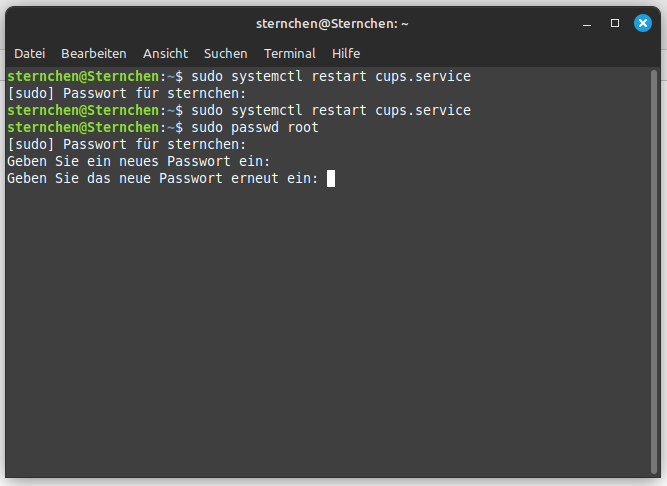Click the white block cursor
Screen dimensions: 667x486
(x=331, y=178)
